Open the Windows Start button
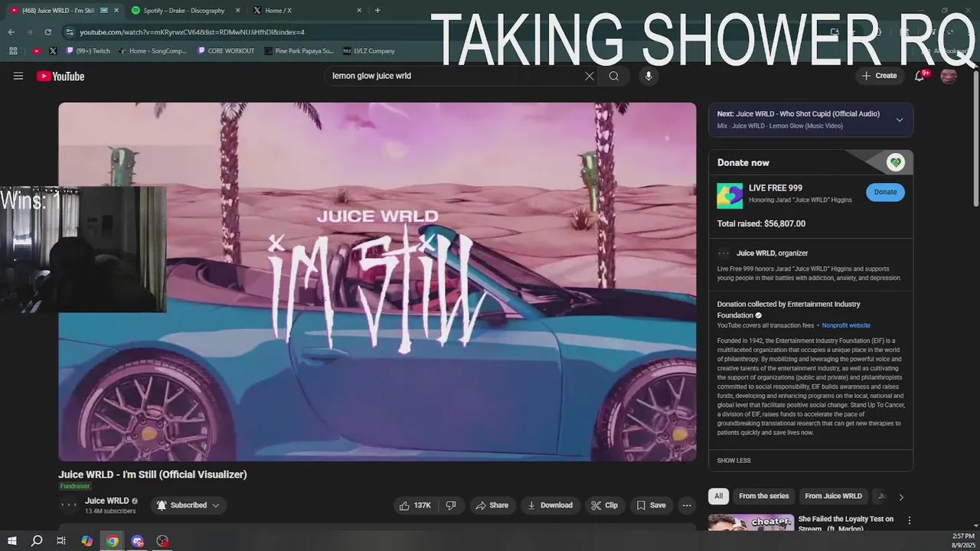The width and height of the screenshot is (980, 551). coord(11,541)
